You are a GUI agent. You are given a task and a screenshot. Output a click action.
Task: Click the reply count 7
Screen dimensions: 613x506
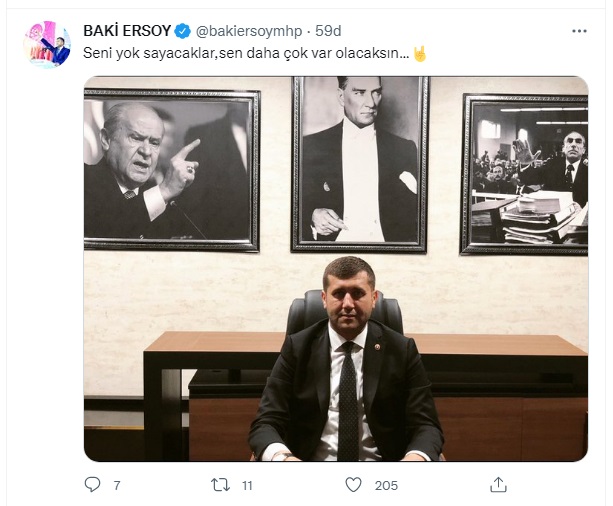[x=117, y=486]
